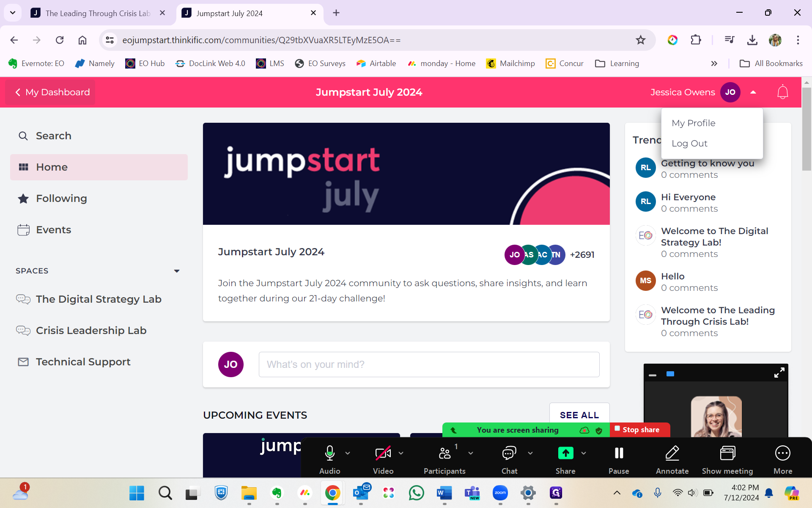
Task: Select My Profile from user menu
Action: click(x=694, y=123)
